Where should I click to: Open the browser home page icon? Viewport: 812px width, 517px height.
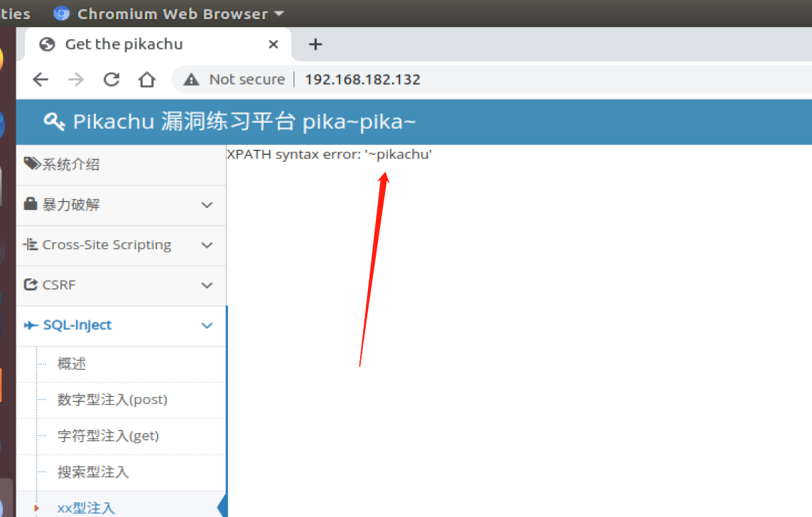coord(146,80)
